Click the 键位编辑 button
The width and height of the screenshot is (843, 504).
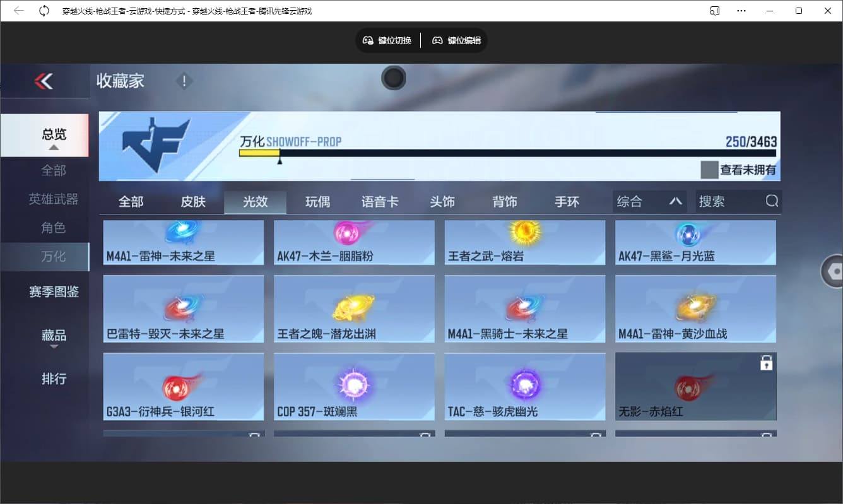click(x=456, y=40)
